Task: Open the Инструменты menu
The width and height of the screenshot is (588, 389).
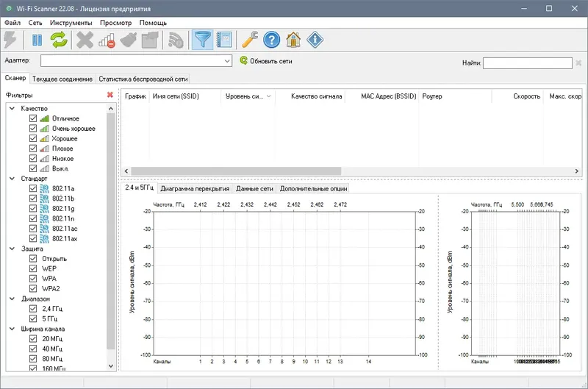Action: point(71,23)
